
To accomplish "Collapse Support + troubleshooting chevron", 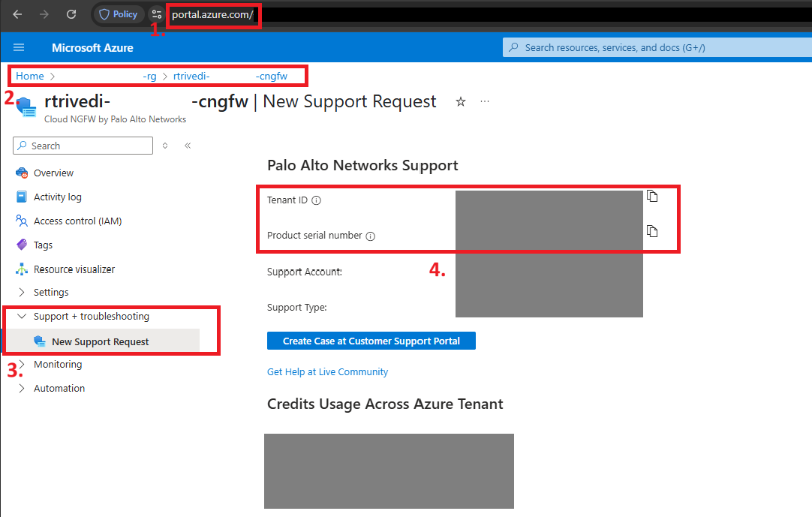I will (21, 316).
